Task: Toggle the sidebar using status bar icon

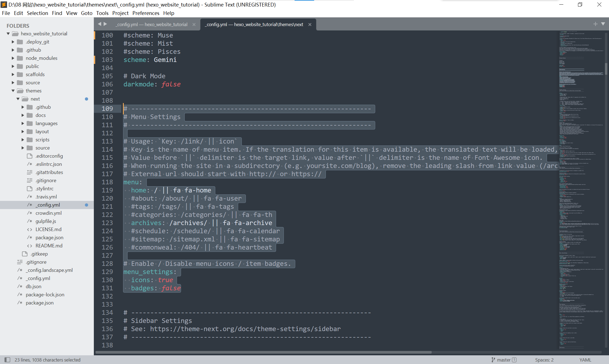Action: point(7,360)
